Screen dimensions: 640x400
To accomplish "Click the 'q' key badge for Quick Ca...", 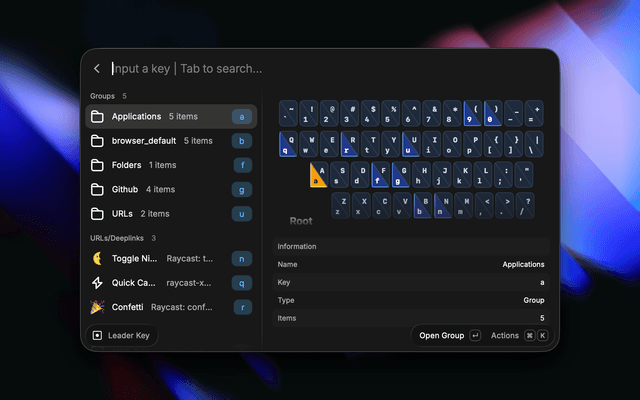I will [242, 283].
